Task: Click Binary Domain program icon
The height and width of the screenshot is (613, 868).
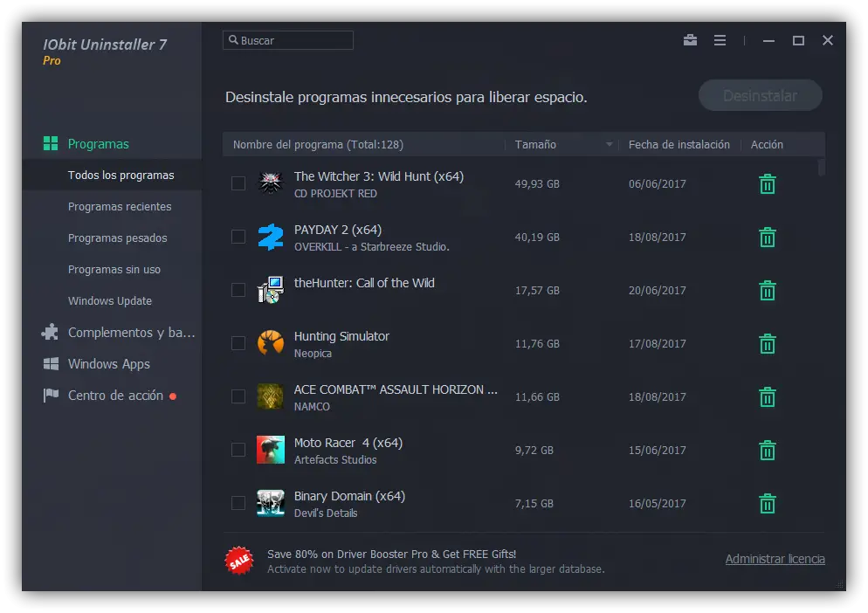Action: [271, 503]
